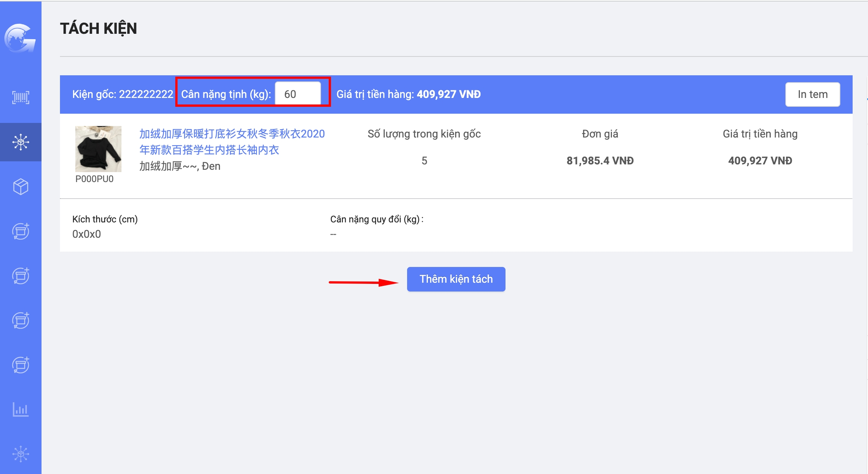
Task: Open the barcode scan sidebar icon
Action: pyautogui.click(x=21, y=98)
